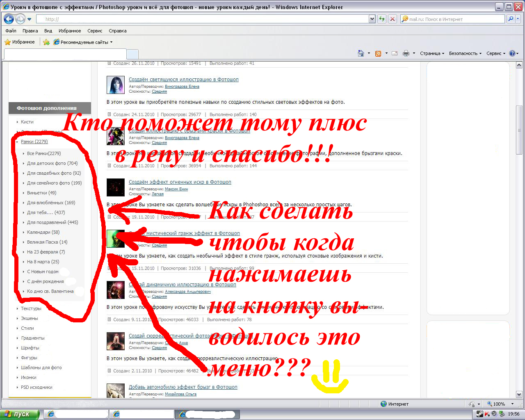The height and width of the screenshot is (420, 525).
Task: Collapse the Рамки (2279) category
Action: tap(34, 142)
